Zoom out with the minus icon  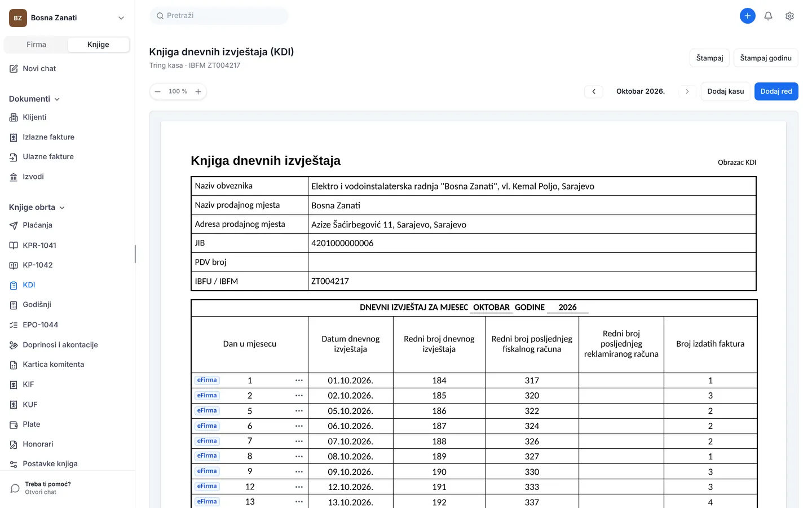point(158,91)
